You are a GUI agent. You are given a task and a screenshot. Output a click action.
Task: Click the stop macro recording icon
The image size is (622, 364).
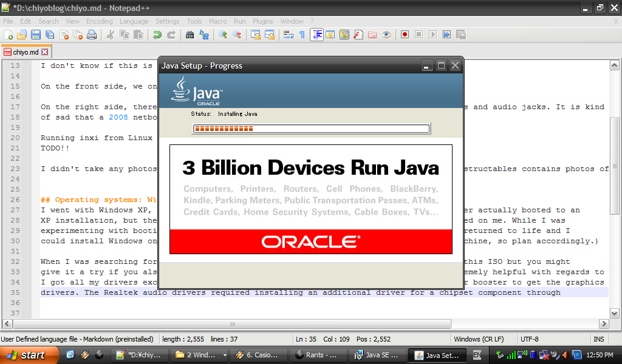(x=419, y=35)
